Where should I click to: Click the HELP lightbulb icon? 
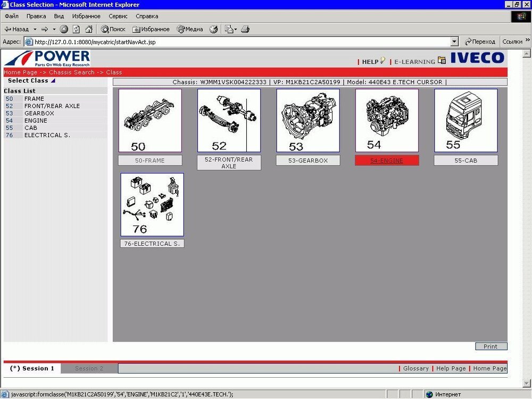383,61
